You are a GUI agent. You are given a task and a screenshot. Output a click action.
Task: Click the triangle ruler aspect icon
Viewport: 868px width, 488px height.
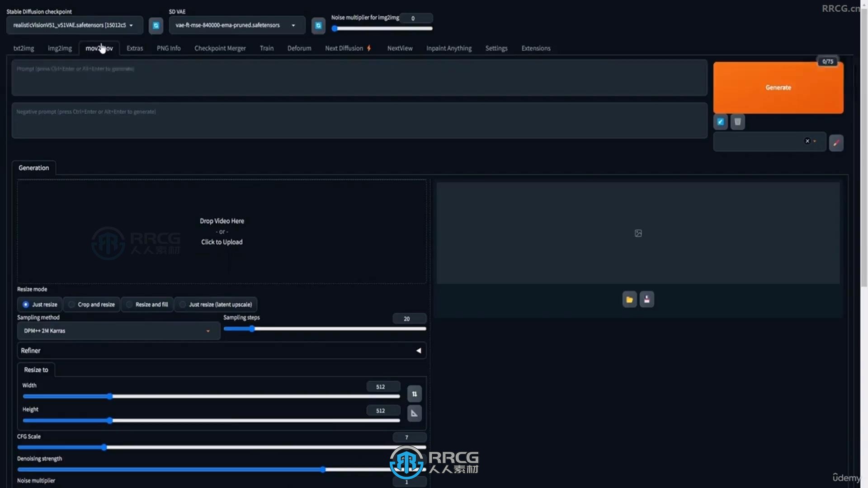tap(415, 413)
